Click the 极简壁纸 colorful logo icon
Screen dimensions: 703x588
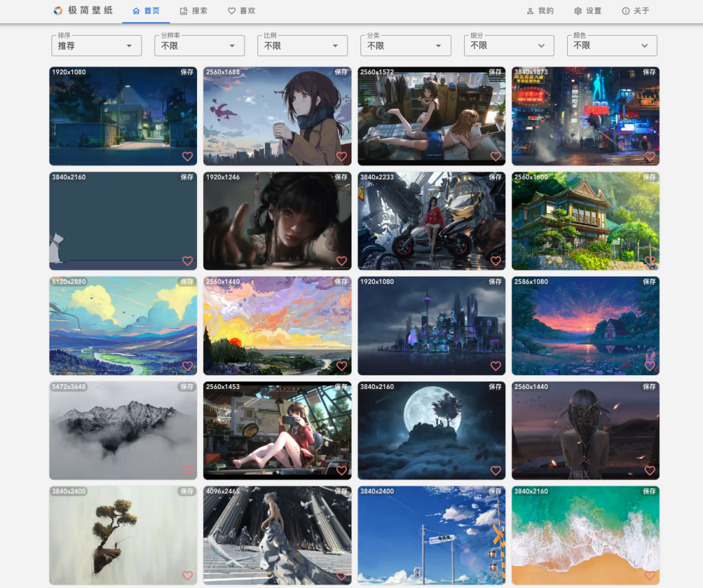pos(58,11)
